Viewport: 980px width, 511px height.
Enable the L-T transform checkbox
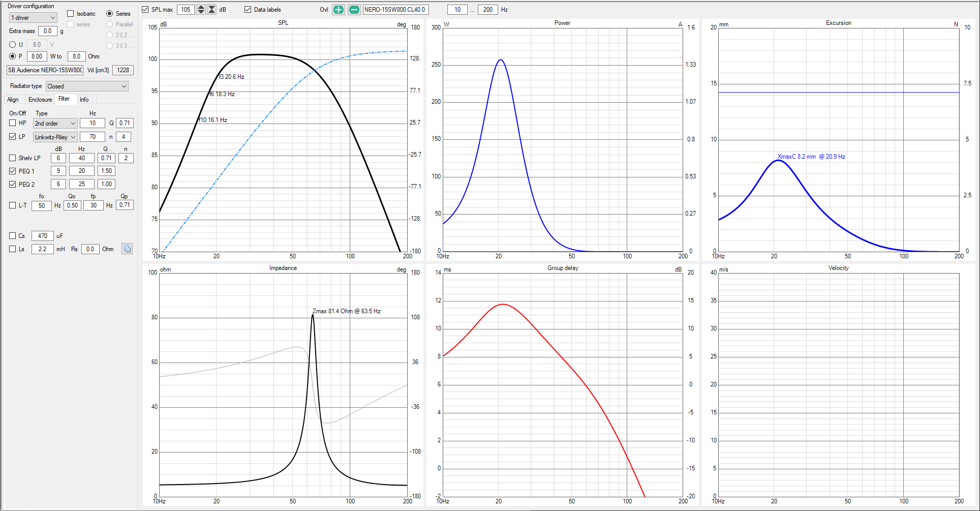pos(13,205)
